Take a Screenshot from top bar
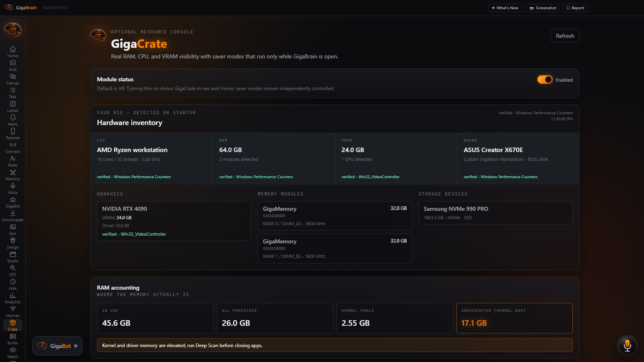644x362 pixels. tap(542, 8)
